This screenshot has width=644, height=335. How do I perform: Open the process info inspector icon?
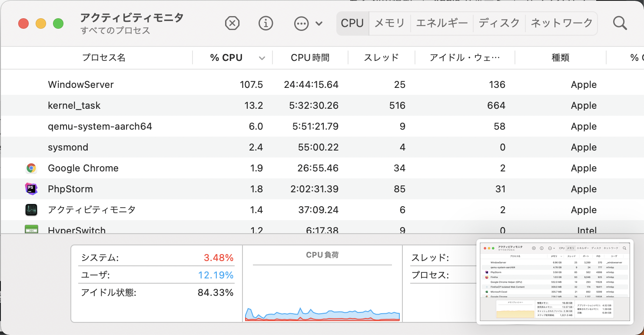pyautogui.click(x=266, y=23)
